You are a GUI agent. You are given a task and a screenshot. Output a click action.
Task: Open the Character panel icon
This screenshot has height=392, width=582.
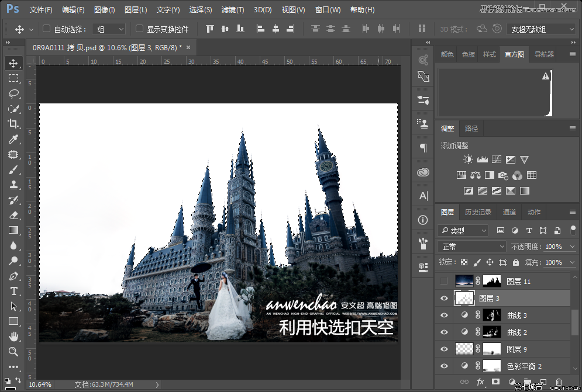click(x=423, y=196)
